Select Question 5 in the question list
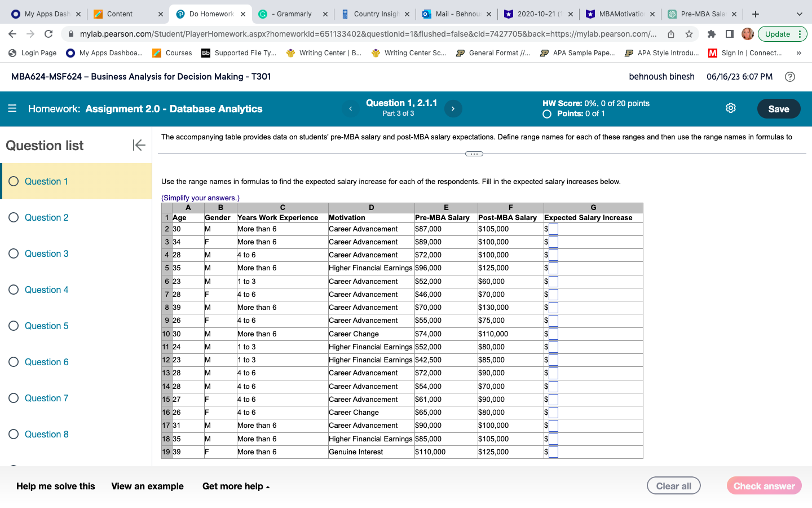 tap(46, 326)
